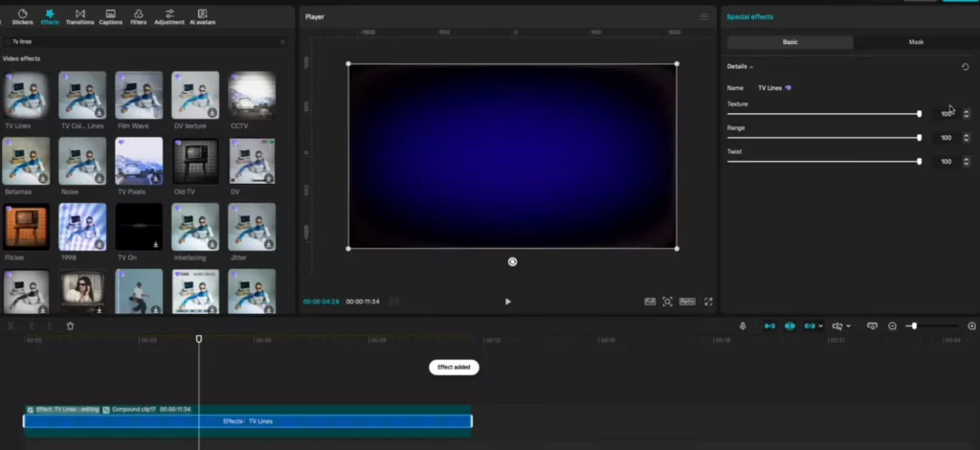Zoom in on the timeline with the plus icon
Viewport: 980px width, 450px height.
(x=972, y=326)
